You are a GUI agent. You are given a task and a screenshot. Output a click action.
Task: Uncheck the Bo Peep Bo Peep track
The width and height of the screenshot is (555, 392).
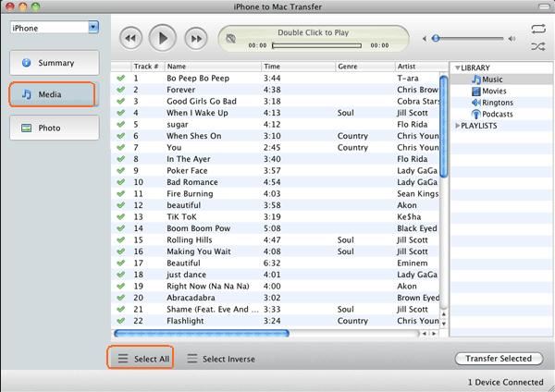pyautogui.click(x=120, y=79)
